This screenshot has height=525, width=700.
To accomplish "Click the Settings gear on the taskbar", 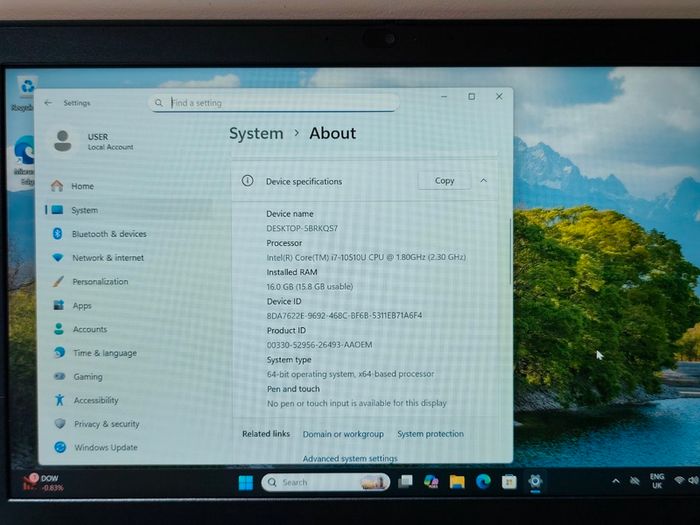I will click(x=535, y=481).
